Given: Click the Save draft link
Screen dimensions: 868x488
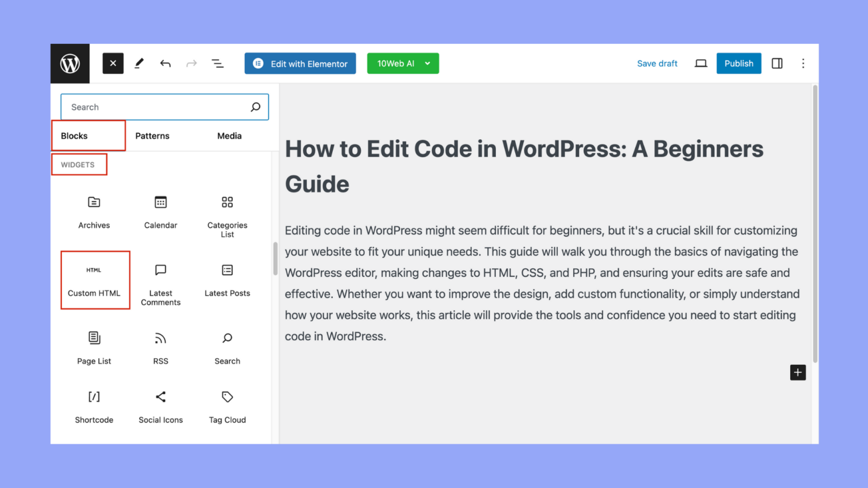Looking at the screenshot, I should pyautogui.click(x=657, y=64).
